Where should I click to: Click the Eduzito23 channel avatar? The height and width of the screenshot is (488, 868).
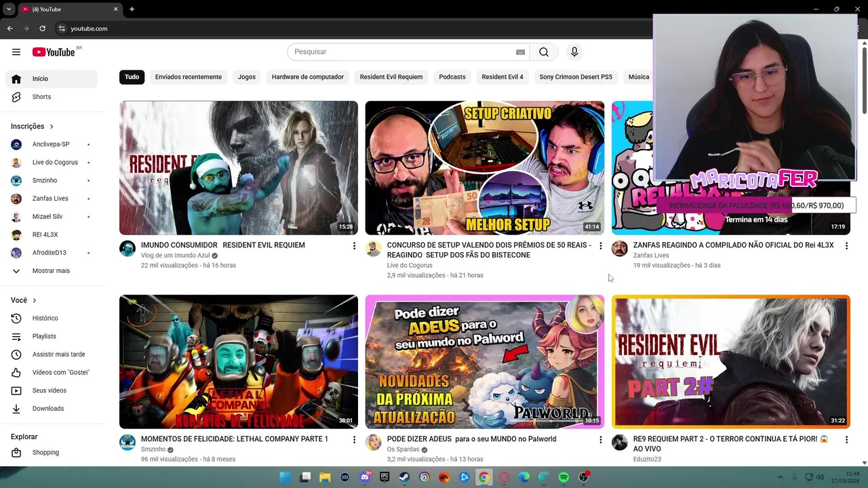point(620,443)
